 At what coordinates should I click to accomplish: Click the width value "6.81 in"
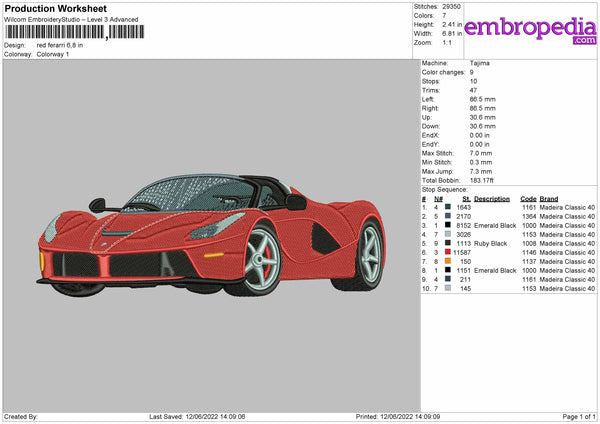pyautogui.click(x=452, y=34)
